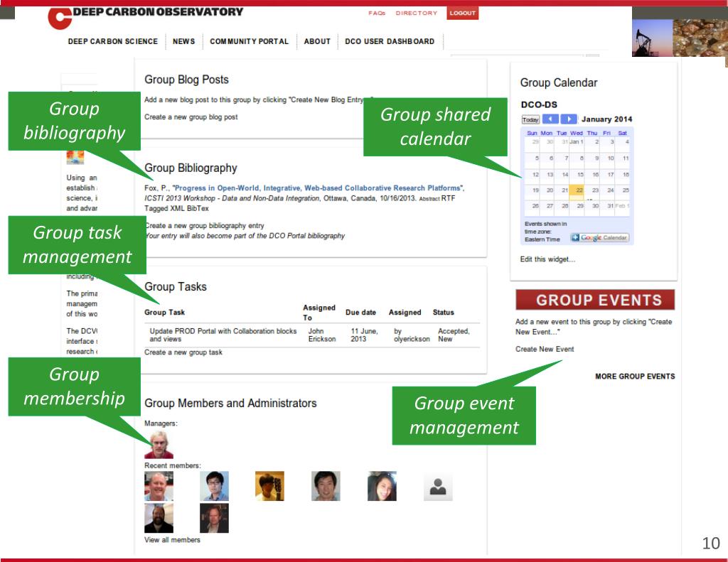Screen dimensions: 728x562
Task: Sort tasks by Status column
Action: [x=444, y=313]
